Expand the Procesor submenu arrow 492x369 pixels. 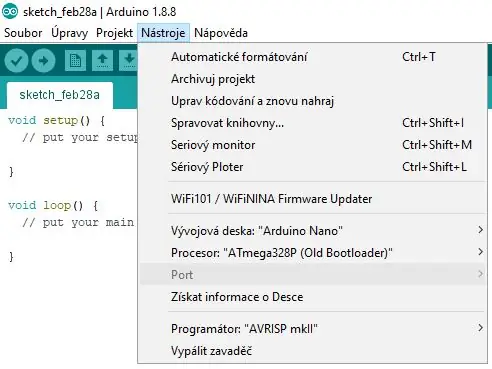coord(480,252)
